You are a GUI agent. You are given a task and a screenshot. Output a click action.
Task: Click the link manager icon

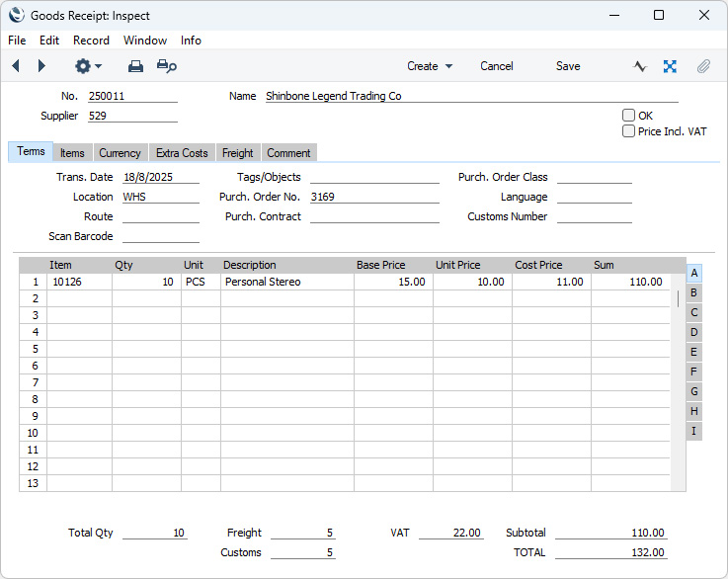(x=670, y=66)
